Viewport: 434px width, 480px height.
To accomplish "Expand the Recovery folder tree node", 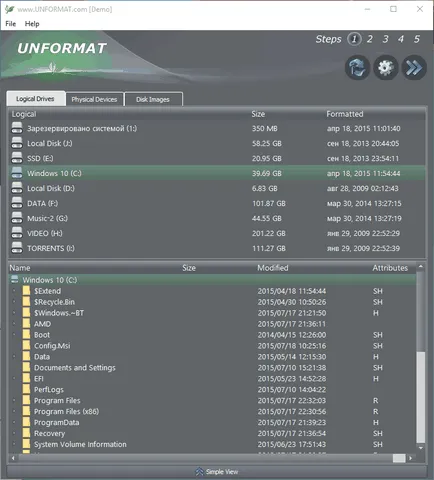I will coord(14,433).
